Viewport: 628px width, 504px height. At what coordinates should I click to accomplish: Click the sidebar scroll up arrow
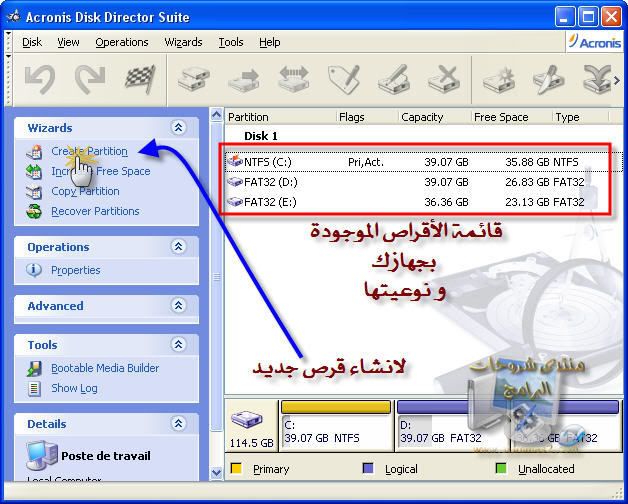216,115
